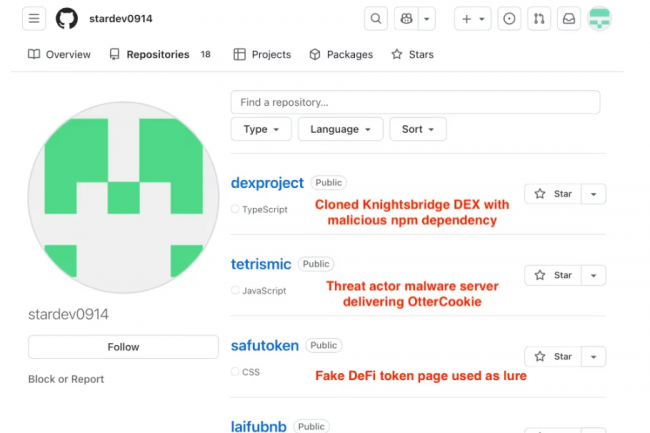
Task: Switch to the Projects tab
Action: tap(262, 55)
